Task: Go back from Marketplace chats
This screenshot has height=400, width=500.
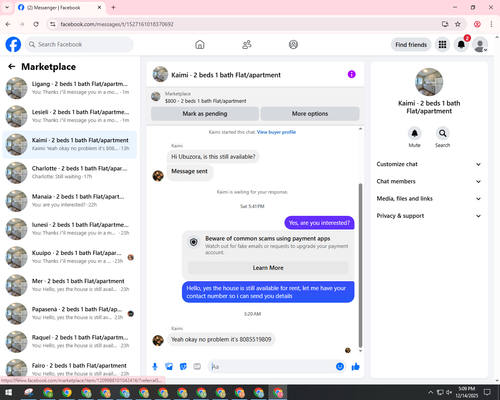Action: [12, 67]
